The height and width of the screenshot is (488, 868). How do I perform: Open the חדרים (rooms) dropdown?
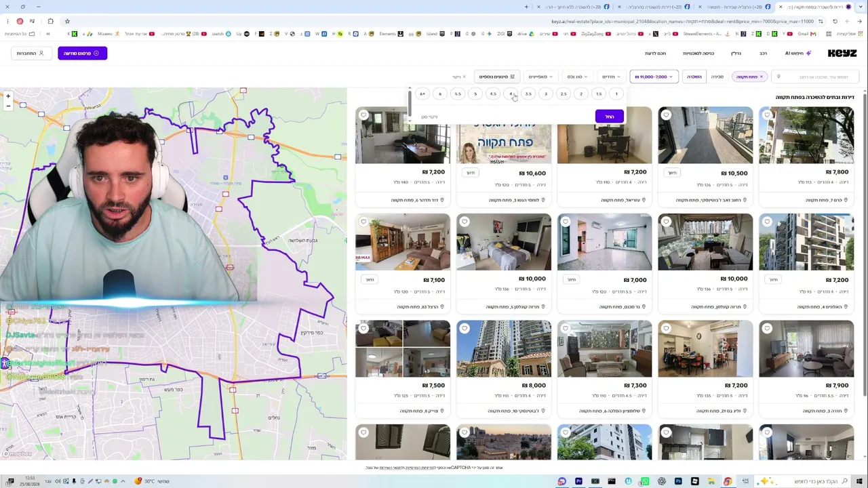pos(610,77)
